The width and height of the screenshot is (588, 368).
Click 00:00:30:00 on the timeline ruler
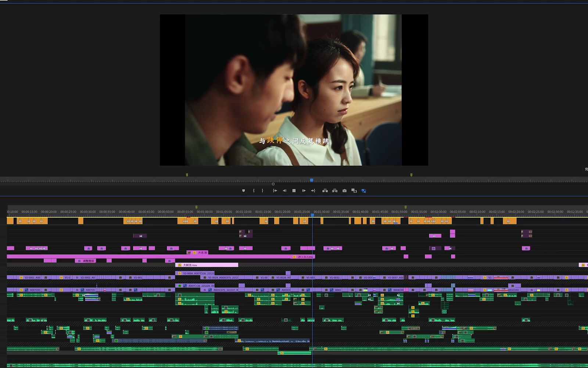(88, 212)
